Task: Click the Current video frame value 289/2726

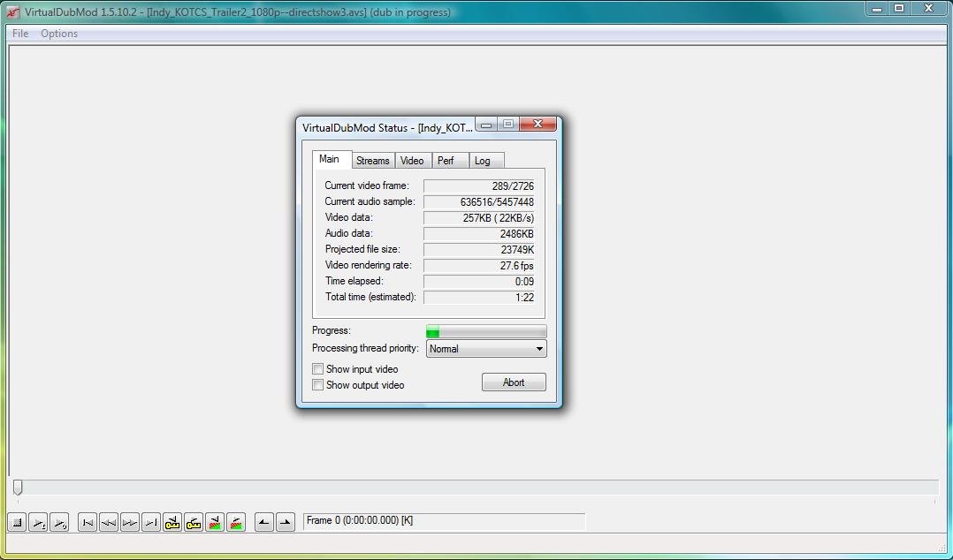Action: click(x=479, y=185)
